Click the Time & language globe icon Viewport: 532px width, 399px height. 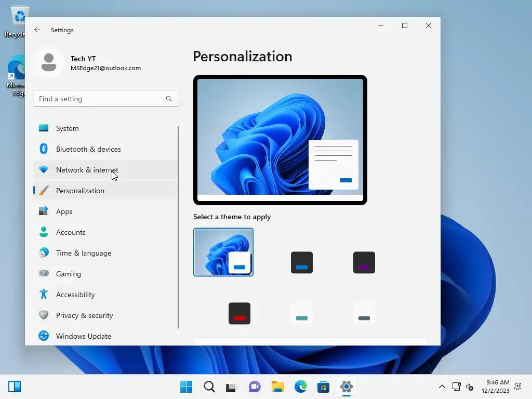pos(44,253)
